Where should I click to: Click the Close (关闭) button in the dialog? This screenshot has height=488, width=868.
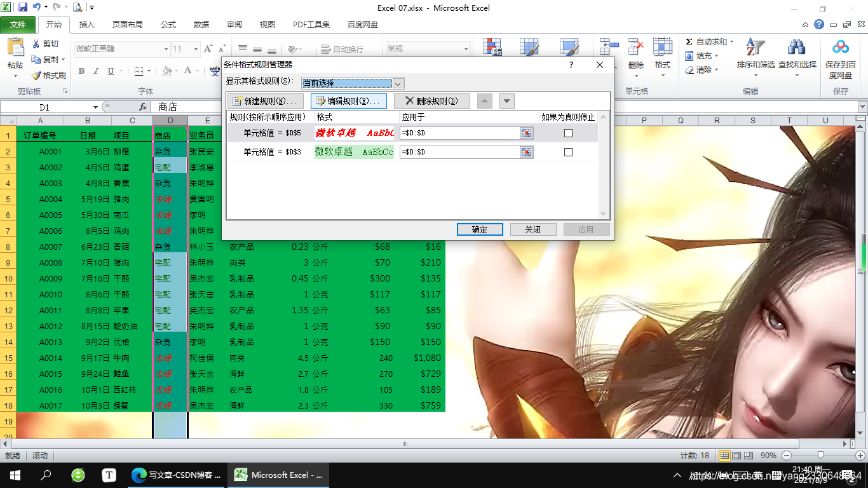click(533, 229)
